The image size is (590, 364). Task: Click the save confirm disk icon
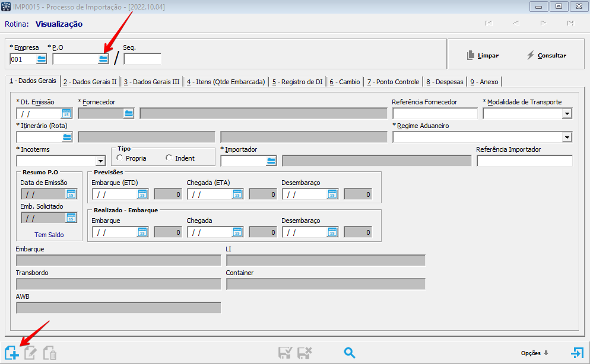pos(285,353)
